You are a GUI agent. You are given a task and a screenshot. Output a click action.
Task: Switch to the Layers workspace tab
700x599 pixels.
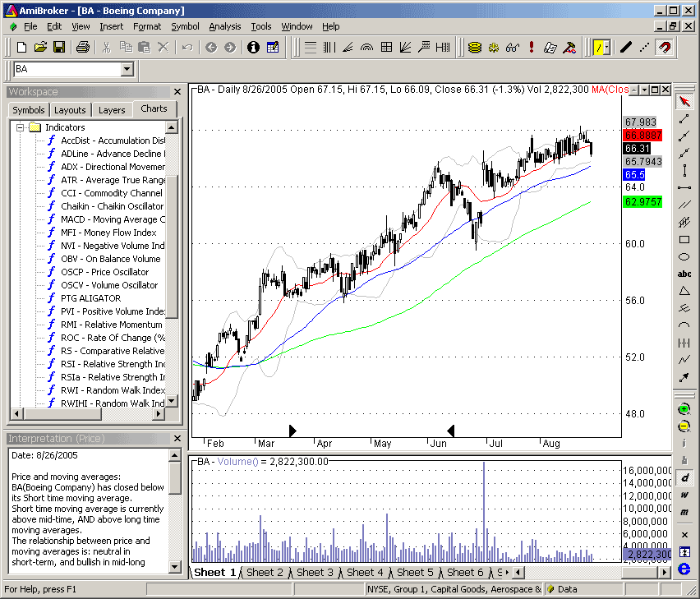[112, 110]
